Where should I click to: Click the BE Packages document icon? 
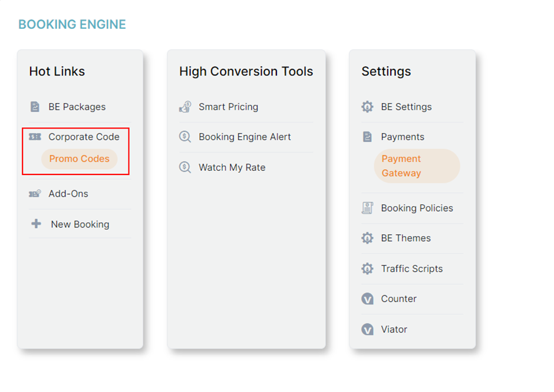[35, 107]
